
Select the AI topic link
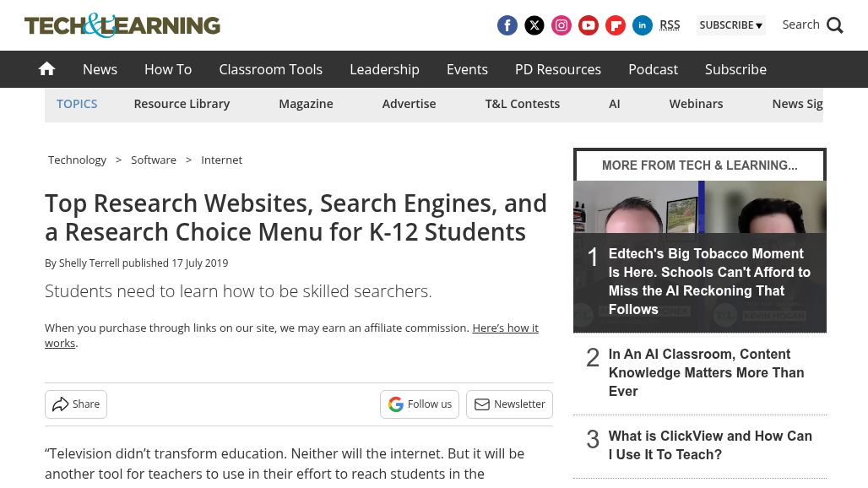[615, 104]
